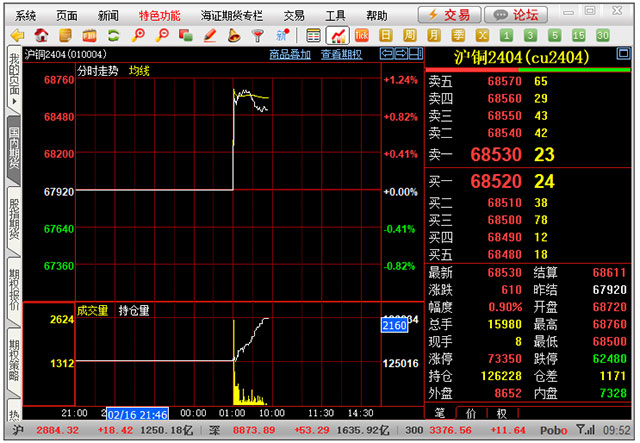Click the second magnifier zoom icon
Screen dimensions: 640x443
(162, 36)
